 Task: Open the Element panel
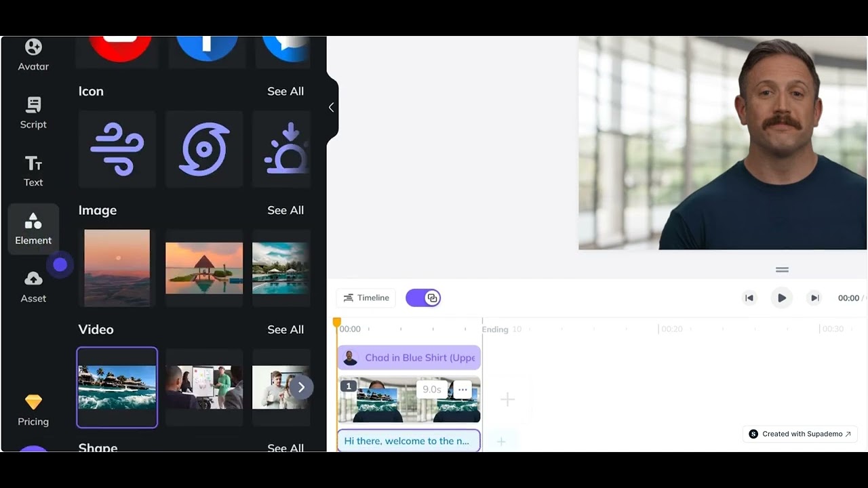point(33,229)
